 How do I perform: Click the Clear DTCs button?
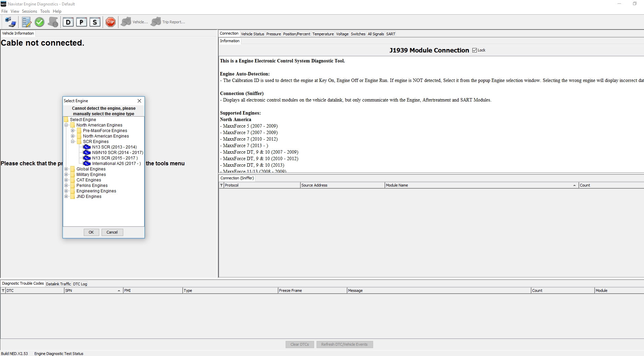click(x=299, y=344)
